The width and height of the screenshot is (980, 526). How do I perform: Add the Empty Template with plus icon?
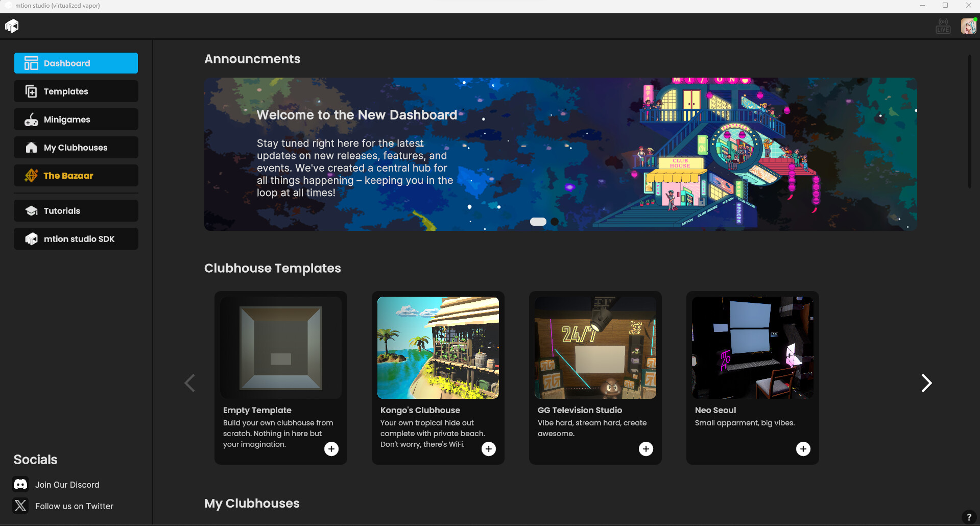[331, 448]
